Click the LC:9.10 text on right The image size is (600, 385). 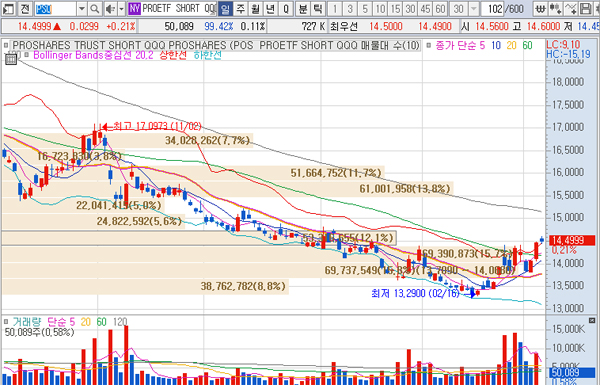click(x=563, y=44)
